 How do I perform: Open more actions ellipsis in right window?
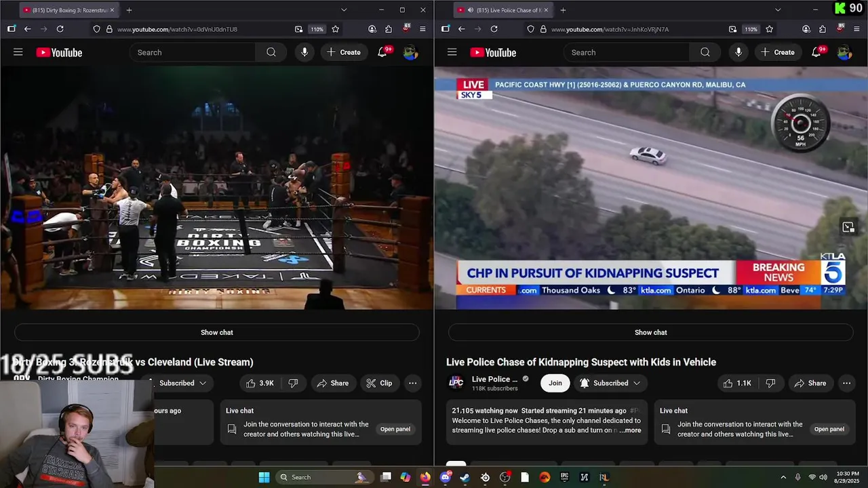[846, 383]
